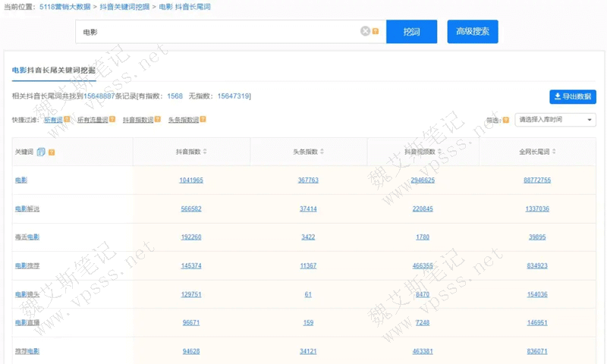This screenshot has height=364, width=607.
Task: Click value 146951 in 电影直播 row
Action: coord(537,322)
